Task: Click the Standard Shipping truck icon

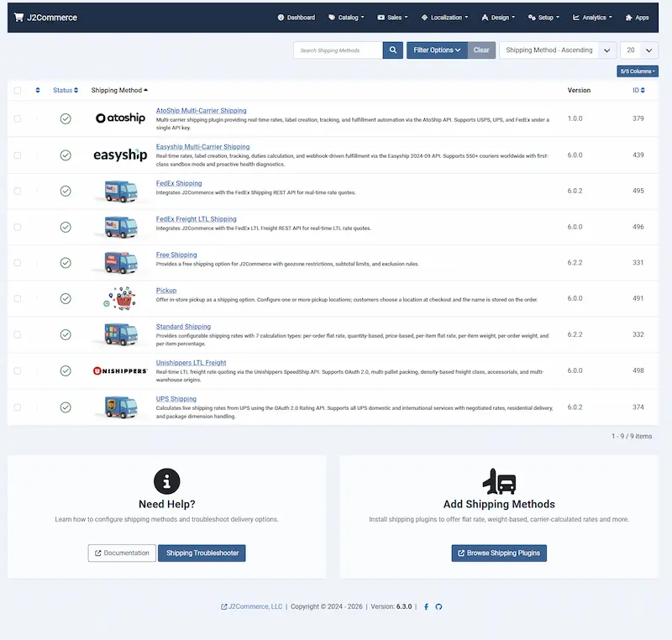Action: [x=121, y=334]
